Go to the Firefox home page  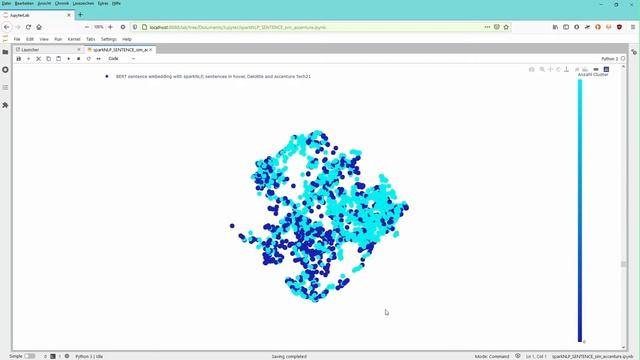[x=39, y=27]
